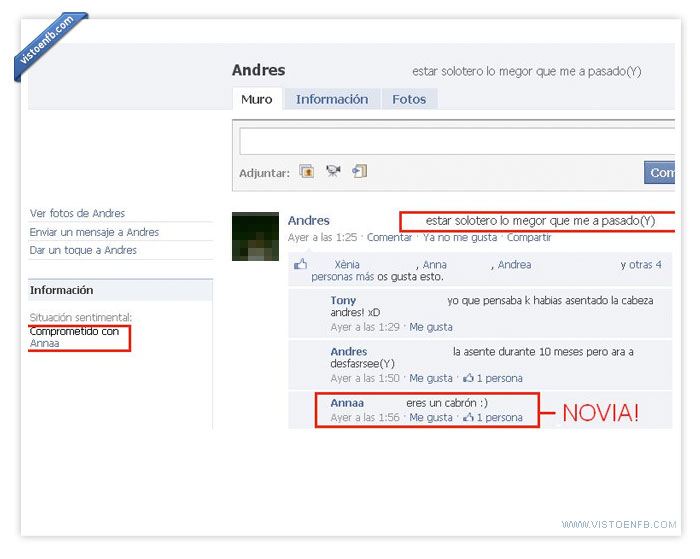Screen dimensions: 700x559
Task: Open the Información tab
Action: click(x=332, y=99)
